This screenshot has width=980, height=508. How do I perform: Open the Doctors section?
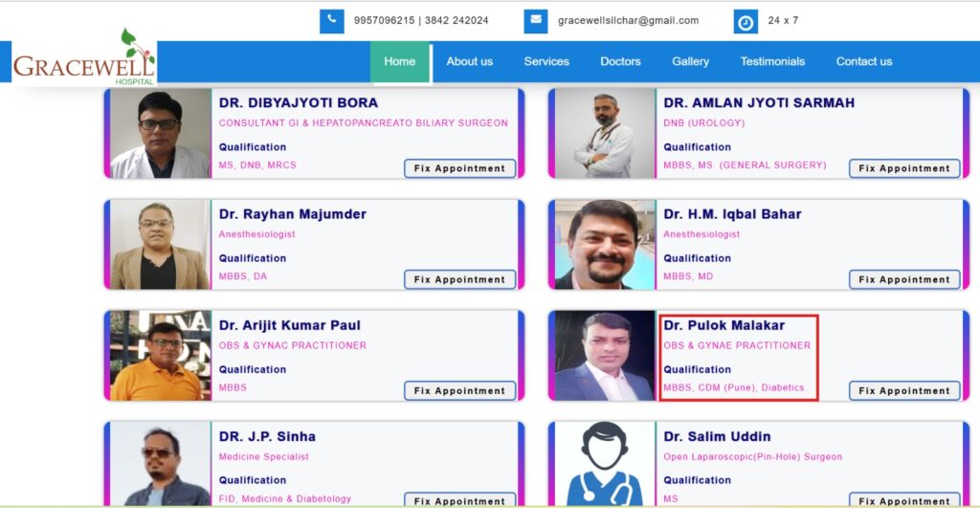[620, 62]
